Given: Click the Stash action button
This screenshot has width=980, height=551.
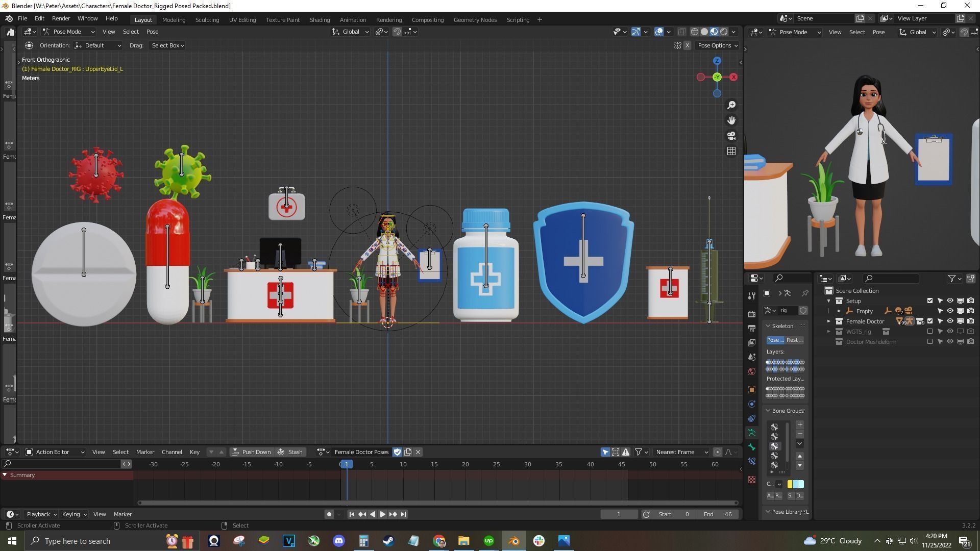Looking at the screenshot, I should tap(290, 452).
